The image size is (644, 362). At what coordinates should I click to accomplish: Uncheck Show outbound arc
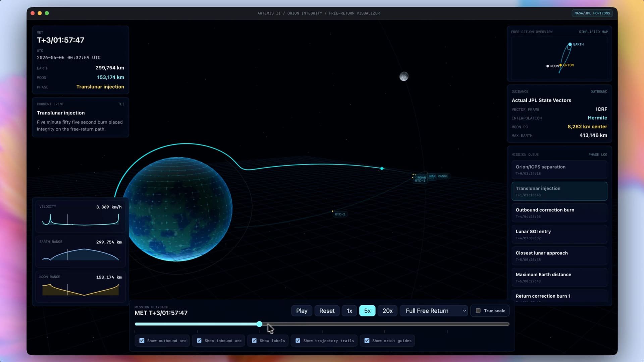[142, 340]
